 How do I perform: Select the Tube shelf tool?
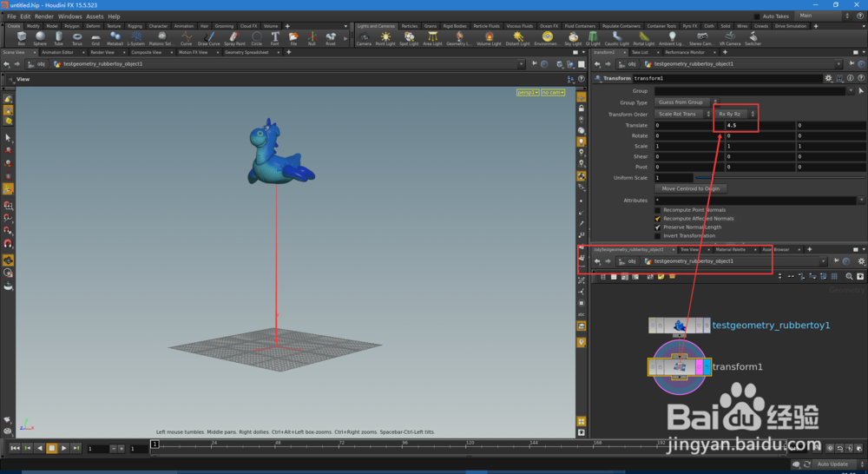click(x=58, y=39)
